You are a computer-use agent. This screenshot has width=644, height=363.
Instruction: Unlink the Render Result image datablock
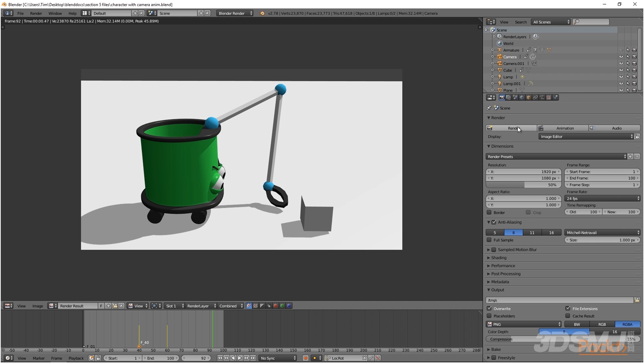tap(121, 306)
